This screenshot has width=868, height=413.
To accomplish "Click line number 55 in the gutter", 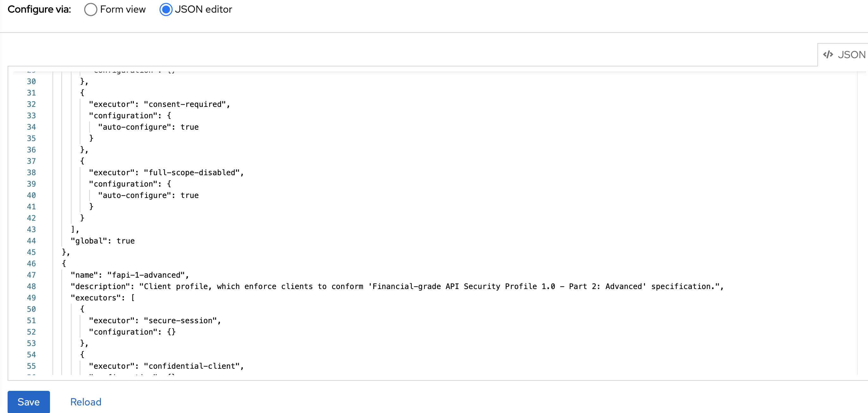I will (31, 366).
